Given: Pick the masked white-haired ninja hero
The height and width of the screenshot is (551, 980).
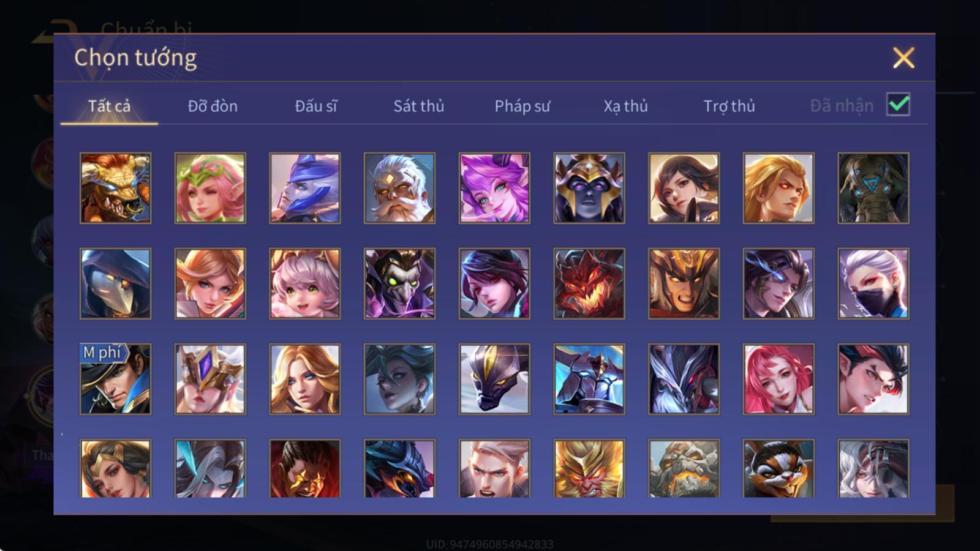Looking at the screenshot, I should (x=873, y=283).
